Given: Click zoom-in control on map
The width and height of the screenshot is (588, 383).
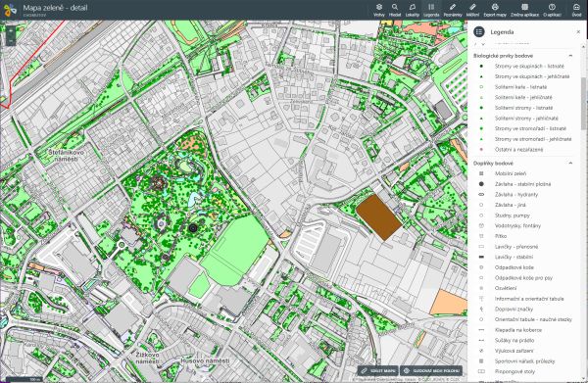Looking at the screenshot, I should 11,30.
